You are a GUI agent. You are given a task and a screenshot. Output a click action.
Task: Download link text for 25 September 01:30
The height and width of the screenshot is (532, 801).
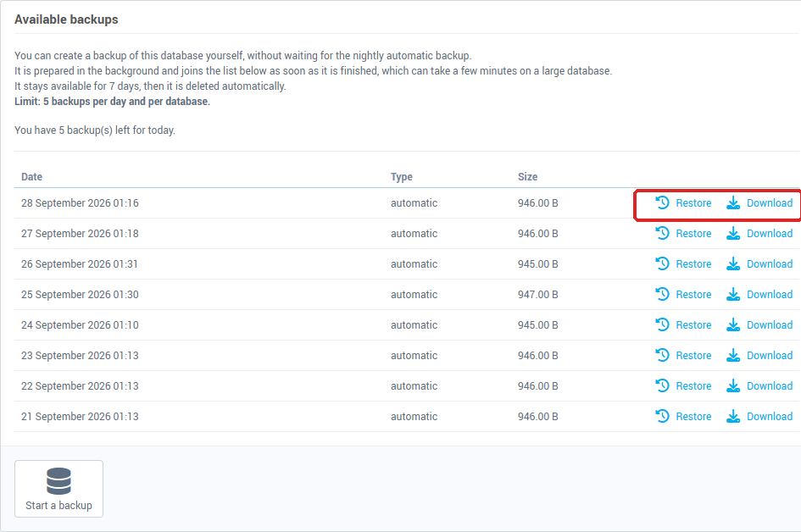770,295
